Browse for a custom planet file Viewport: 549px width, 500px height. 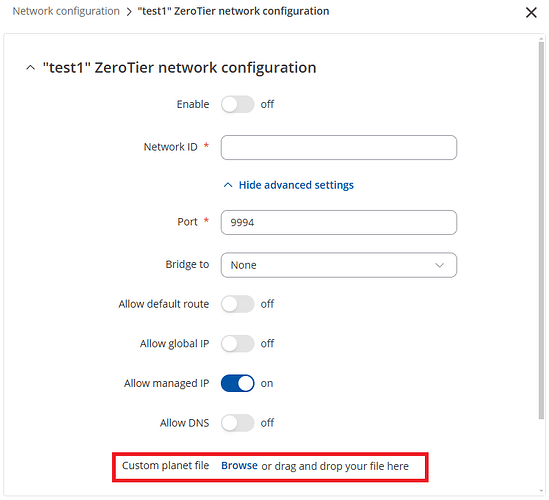click(239, 466)
